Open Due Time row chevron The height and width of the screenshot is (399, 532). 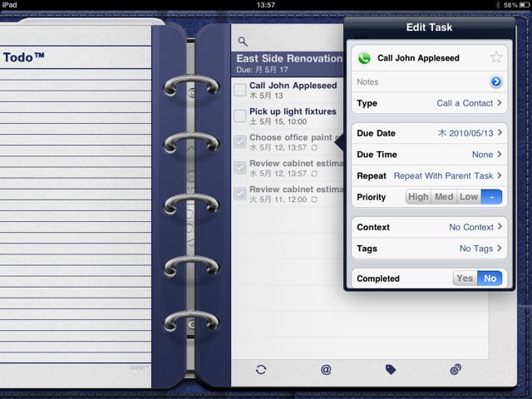click(500, 155)
